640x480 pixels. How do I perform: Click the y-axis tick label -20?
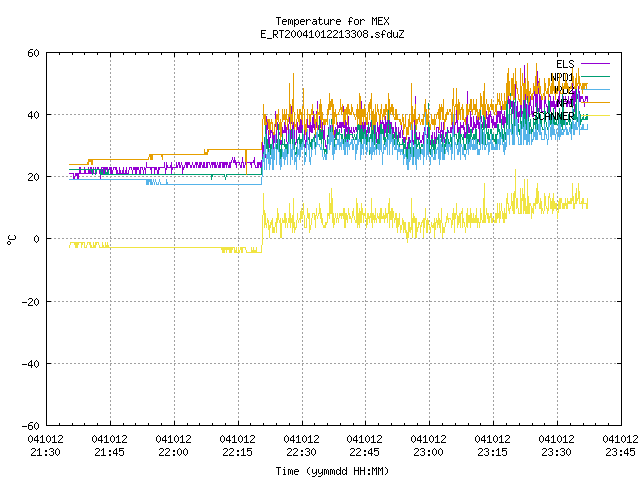point(31,302)
